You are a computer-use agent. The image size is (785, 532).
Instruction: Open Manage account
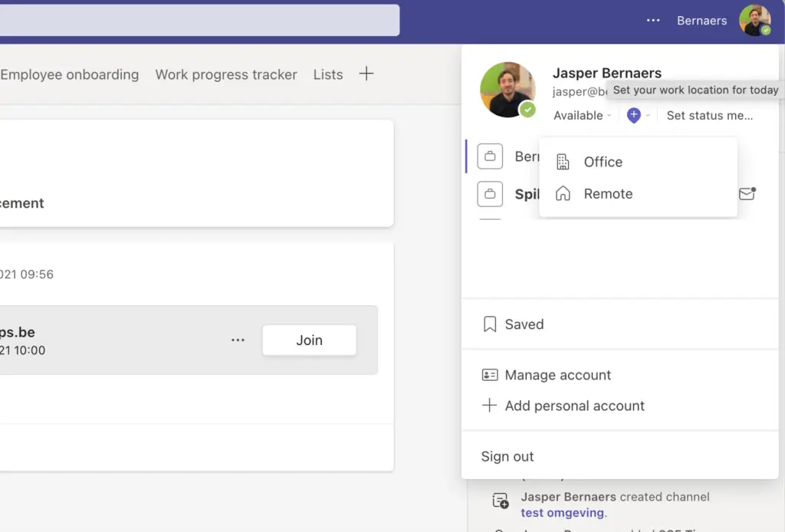tap(619, 375)
